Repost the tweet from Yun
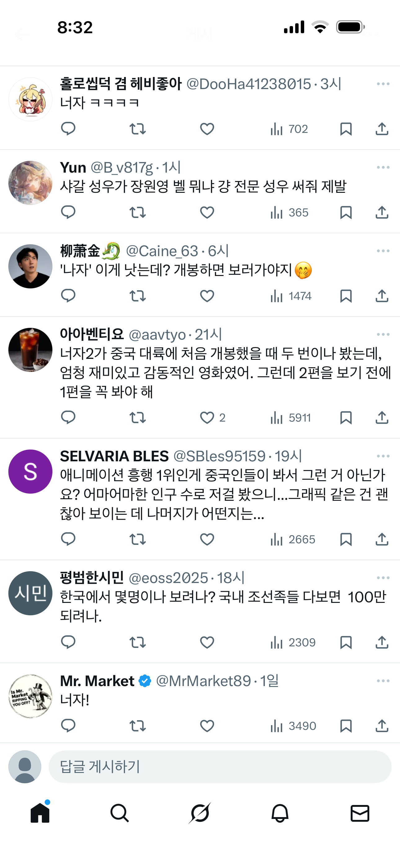 coord(137,212)
